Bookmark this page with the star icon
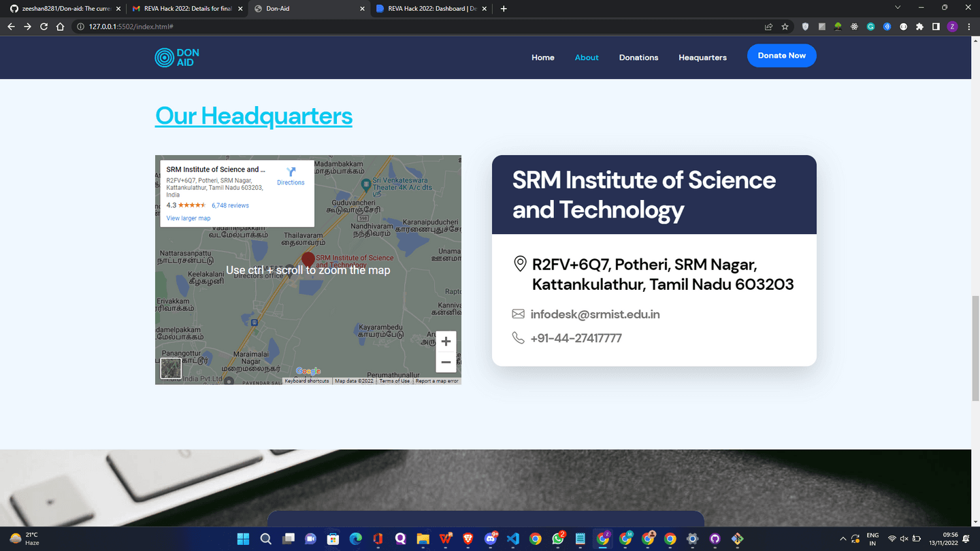980x551 pixels. click(785, 27)
